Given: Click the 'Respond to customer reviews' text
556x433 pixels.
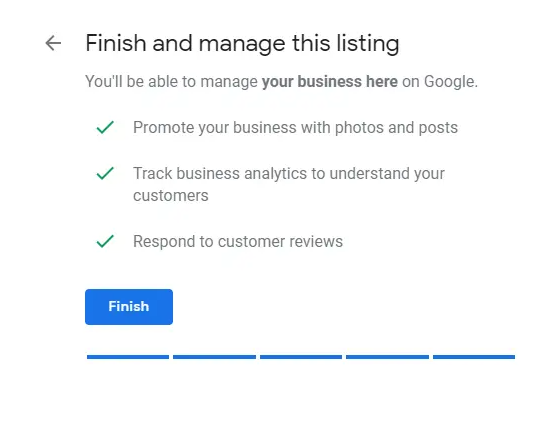Looking at the screenshot, I should click(x=238, y=242).
